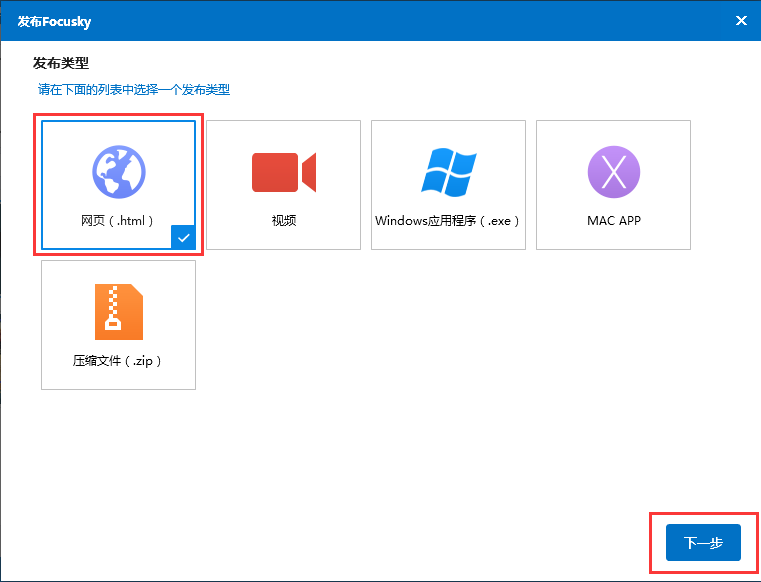Click the 发布类型 heading

(x=61, y=63)
